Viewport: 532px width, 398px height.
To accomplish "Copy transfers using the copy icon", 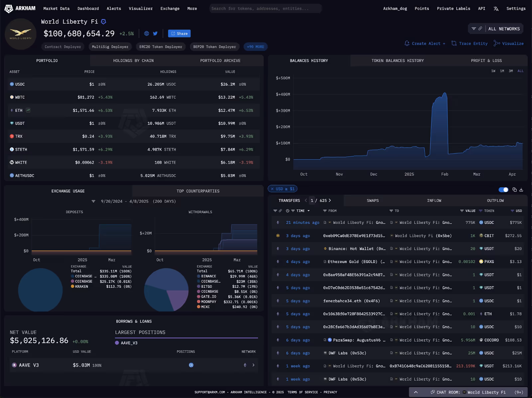I will [x=514, y=190].
